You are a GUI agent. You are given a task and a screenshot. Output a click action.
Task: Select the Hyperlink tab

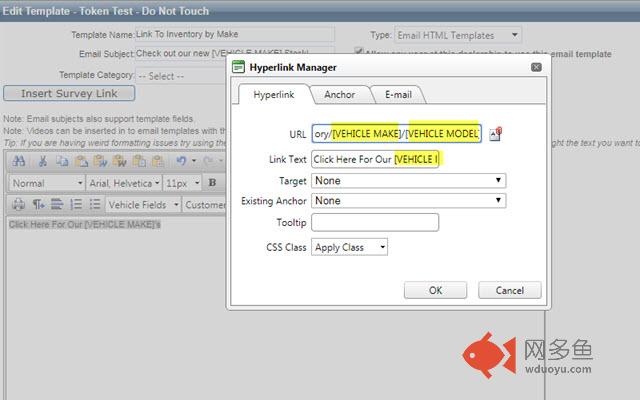(x=273, y=94)
